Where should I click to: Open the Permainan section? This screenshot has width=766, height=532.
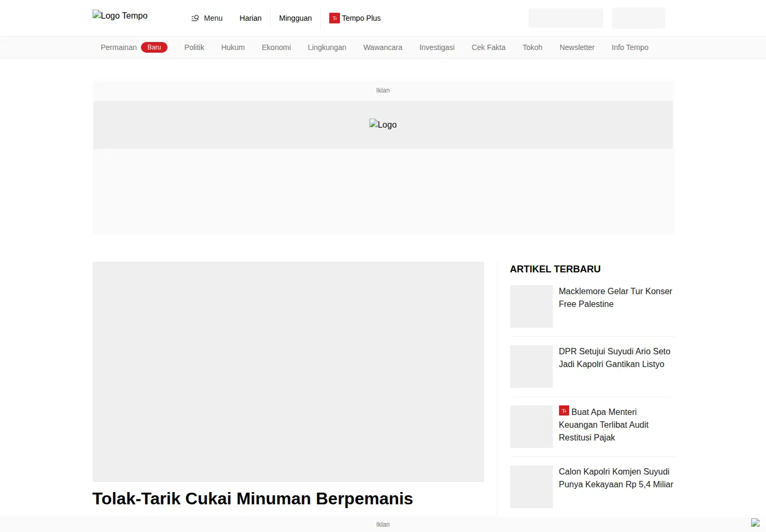[x=119, y=47]
